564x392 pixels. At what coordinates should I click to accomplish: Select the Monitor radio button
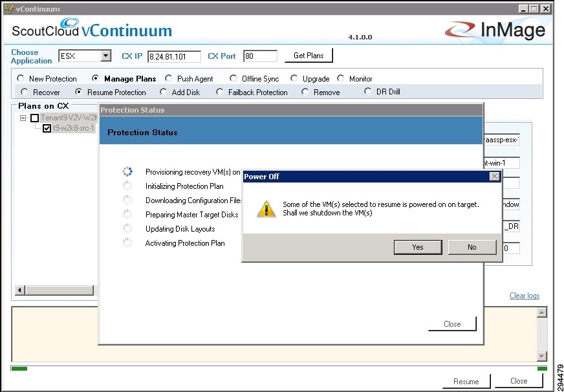(340, 78)
